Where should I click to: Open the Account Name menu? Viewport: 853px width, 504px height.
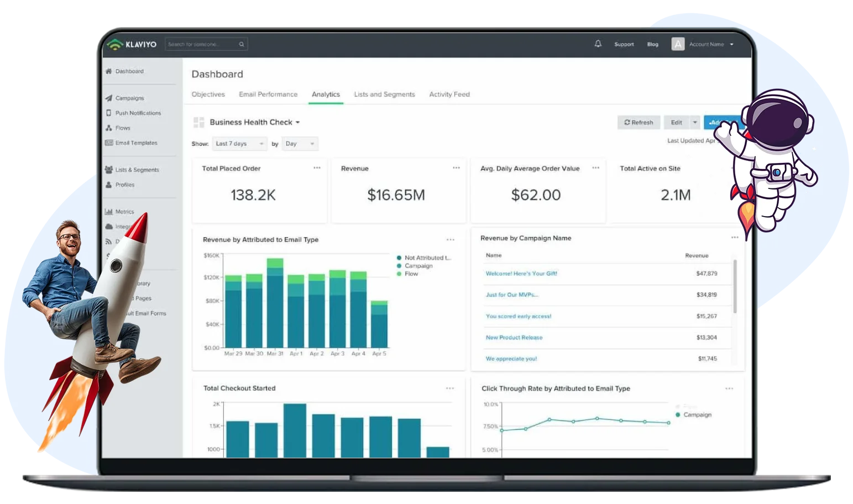[x=710, y=44]
